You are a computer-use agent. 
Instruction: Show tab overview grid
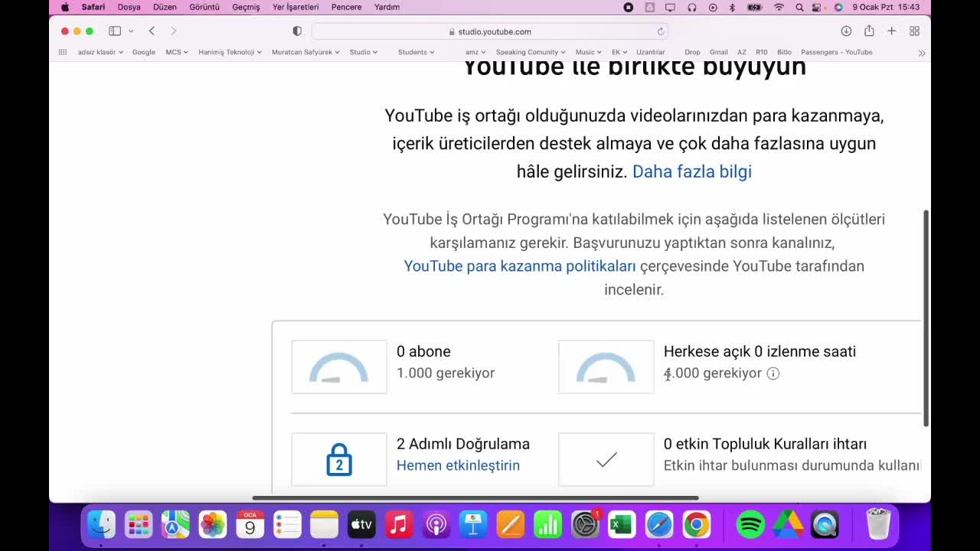pyautogui.click(x=914, y=31)
